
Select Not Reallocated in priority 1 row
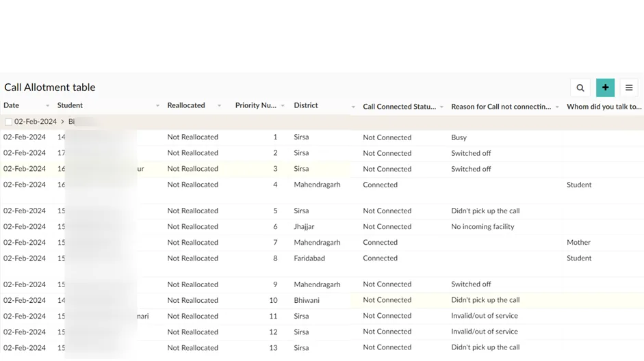[192, 137]
